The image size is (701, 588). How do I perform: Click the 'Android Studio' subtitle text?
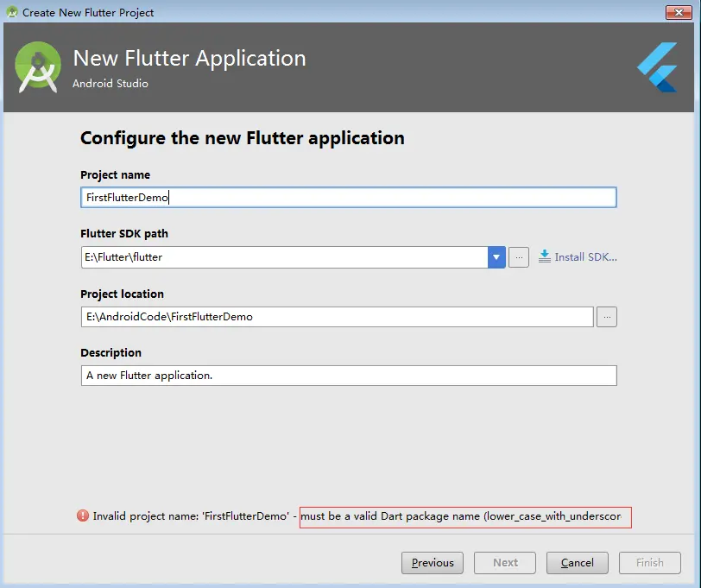pyautogui.click(x=111, y=84)
